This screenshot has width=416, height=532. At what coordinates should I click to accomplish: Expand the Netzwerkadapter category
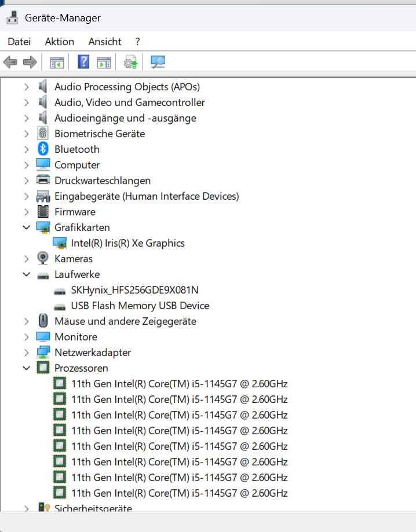26,353
